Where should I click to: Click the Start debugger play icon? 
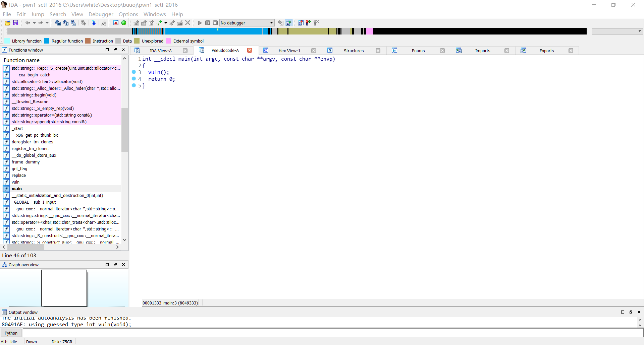(x=200, y=23)
